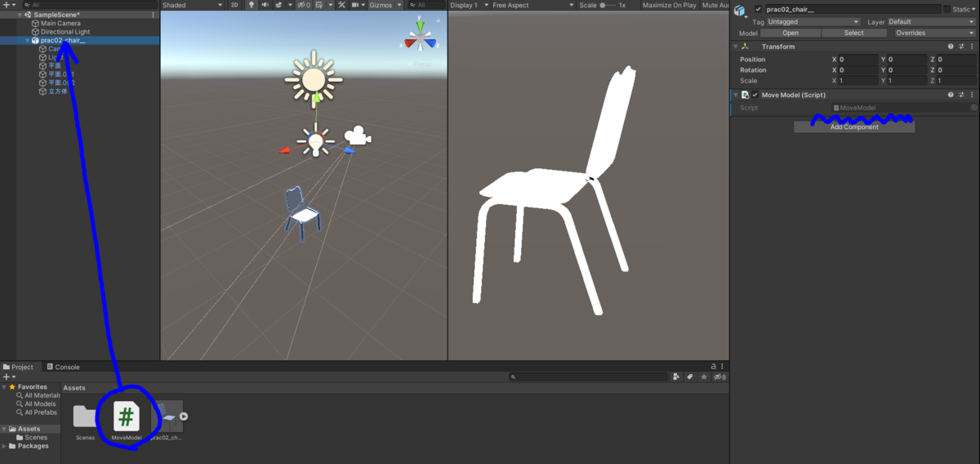Select Main Camera in Hierarchy
This screenshot has height=464, width=980.
coord(60,23)
